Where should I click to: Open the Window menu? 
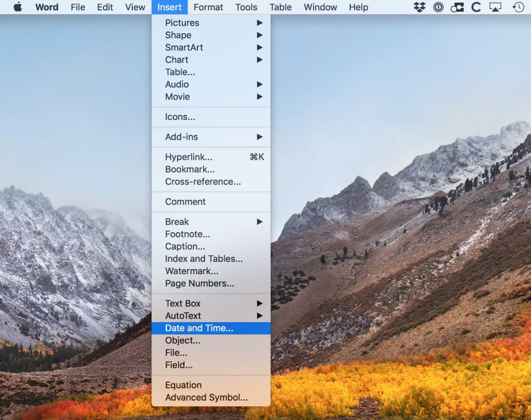coord(320,7)
